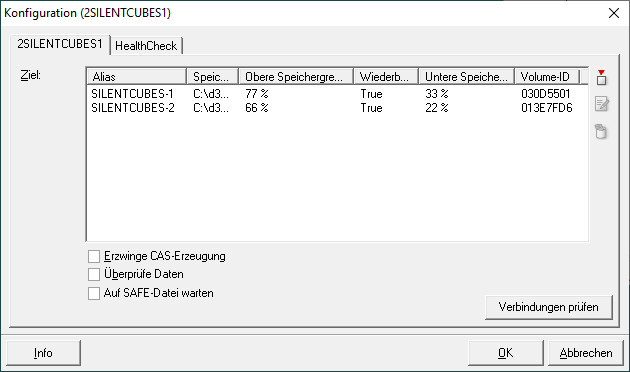This screenshot has width=630, height=372.
Task: Switch to the HealthCheck tab
Action: coord(146,46)
